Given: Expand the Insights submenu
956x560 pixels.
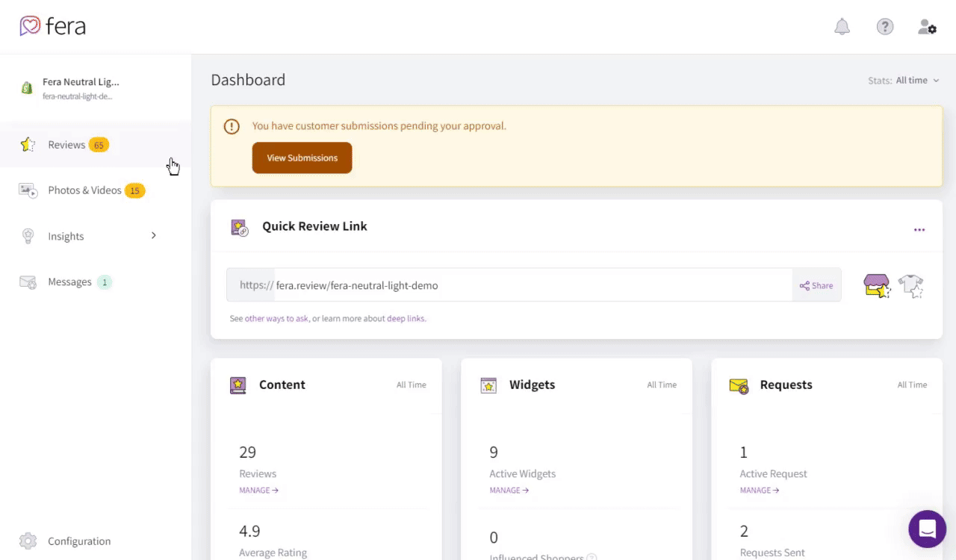Looking at the screenshot, I should pos(154,236).
